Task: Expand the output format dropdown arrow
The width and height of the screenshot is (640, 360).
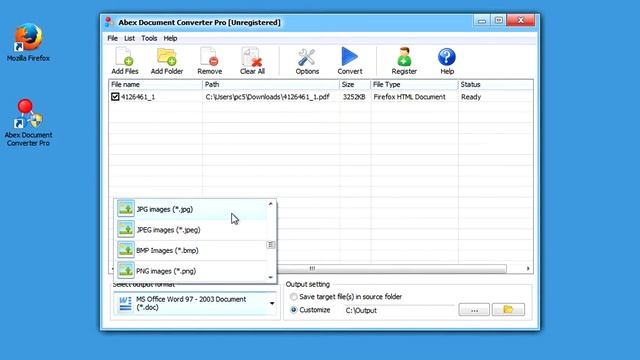Action: click(x=272, y=303)
